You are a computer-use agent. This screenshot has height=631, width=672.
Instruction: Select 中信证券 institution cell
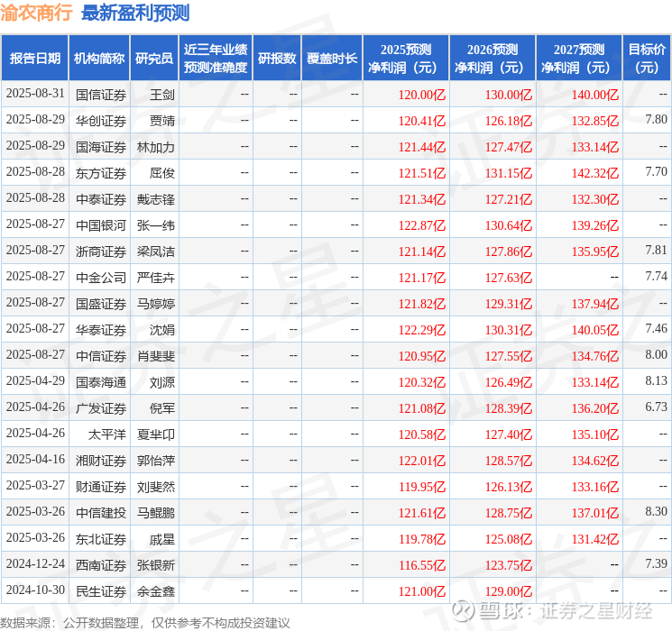(101, 356)
